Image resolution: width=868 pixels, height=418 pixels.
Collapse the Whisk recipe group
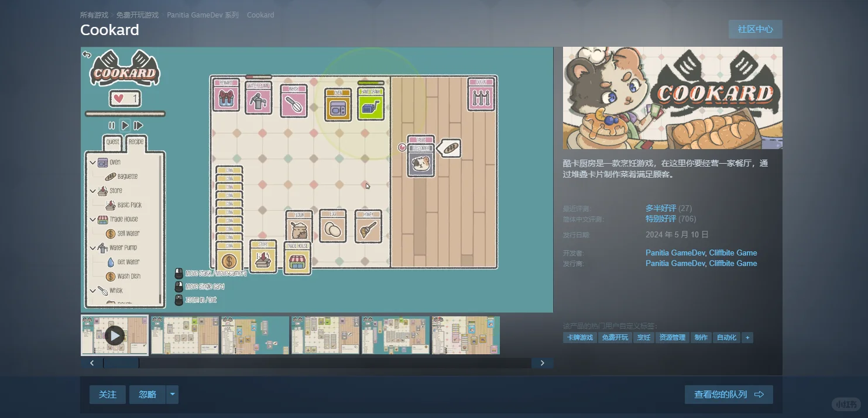[93, 291]
